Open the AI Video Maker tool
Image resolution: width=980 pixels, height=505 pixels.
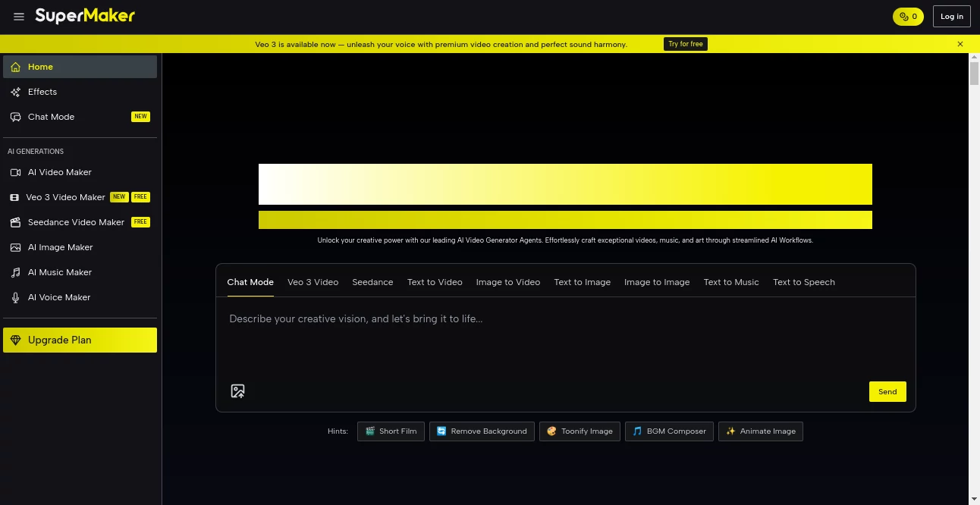click(59, 172)
